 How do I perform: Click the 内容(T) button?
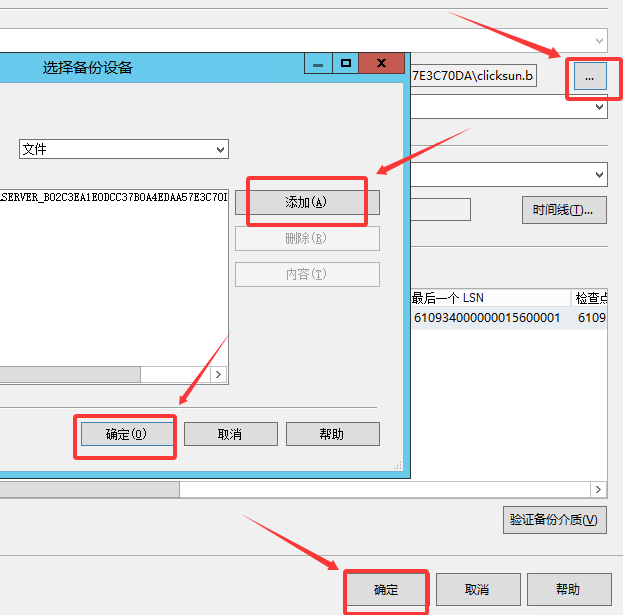[306, 274]
